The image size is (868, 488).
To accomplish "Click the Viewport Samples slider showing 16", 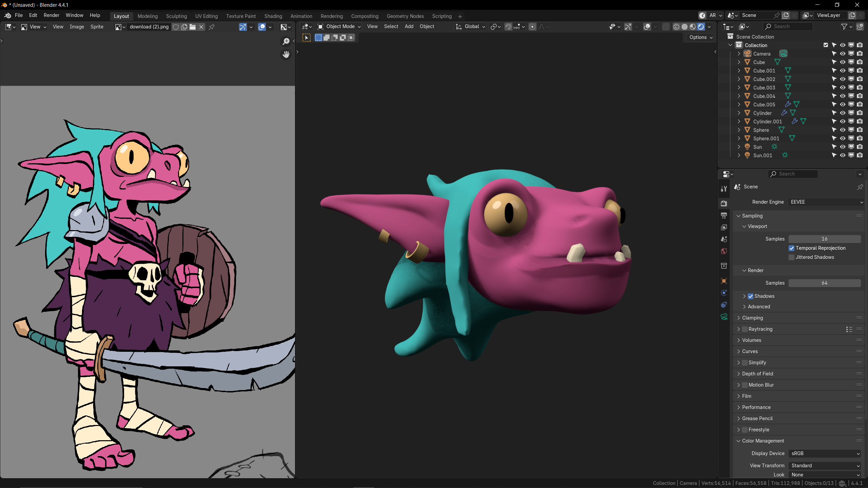I will (x=825, y=239).
